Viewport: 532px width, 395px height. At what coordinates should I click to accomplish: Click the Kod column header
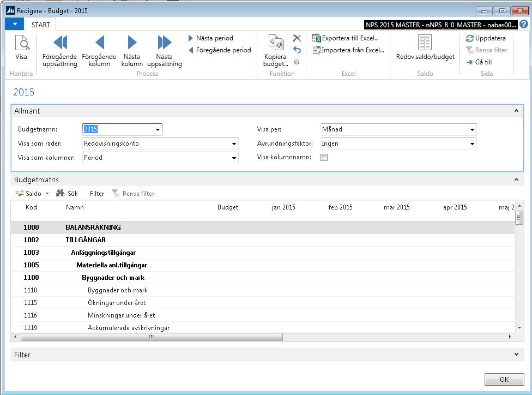pos(31,207)
